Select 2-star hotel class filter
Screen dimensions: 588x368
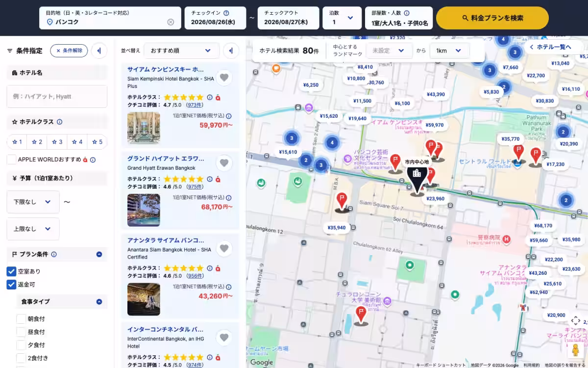point(37,142)
